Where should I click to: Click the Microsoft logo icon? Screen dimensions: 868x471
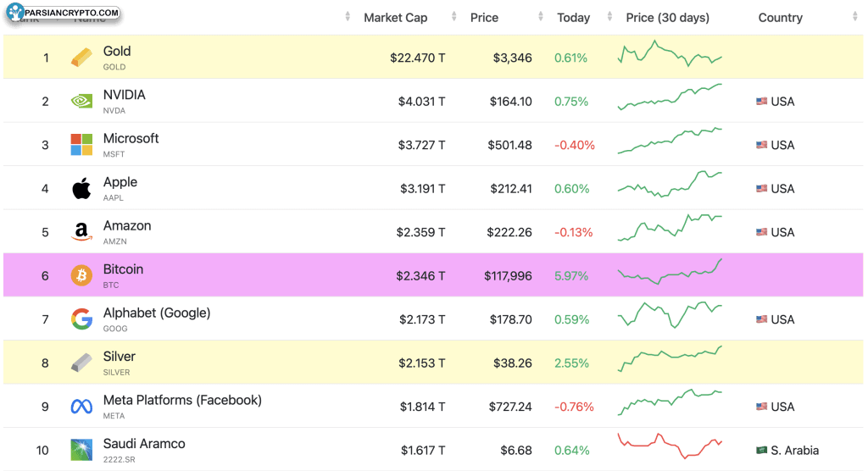(x=81, y=145)
